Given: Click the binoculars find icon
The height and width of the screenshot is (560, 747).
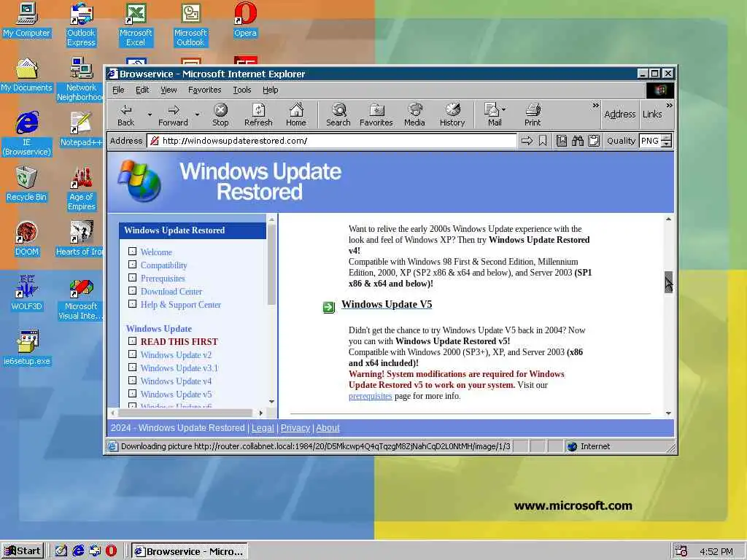Looking at the screenshot, I should point(578,141).
